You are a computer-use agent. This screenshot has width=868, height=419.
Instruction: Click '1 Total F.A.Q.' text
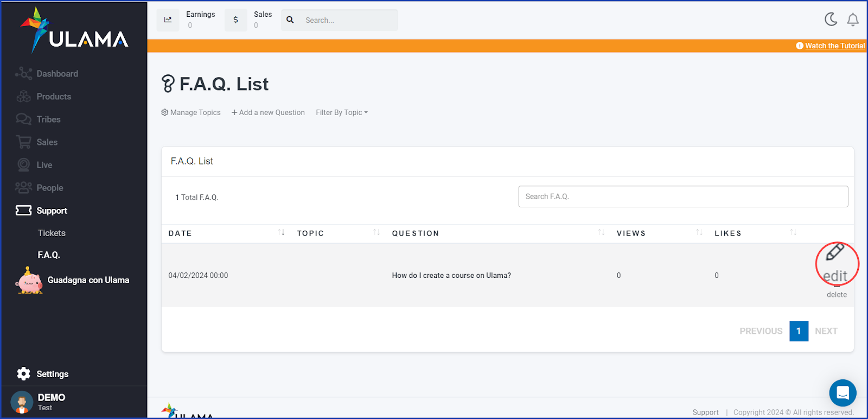point(197,198)
